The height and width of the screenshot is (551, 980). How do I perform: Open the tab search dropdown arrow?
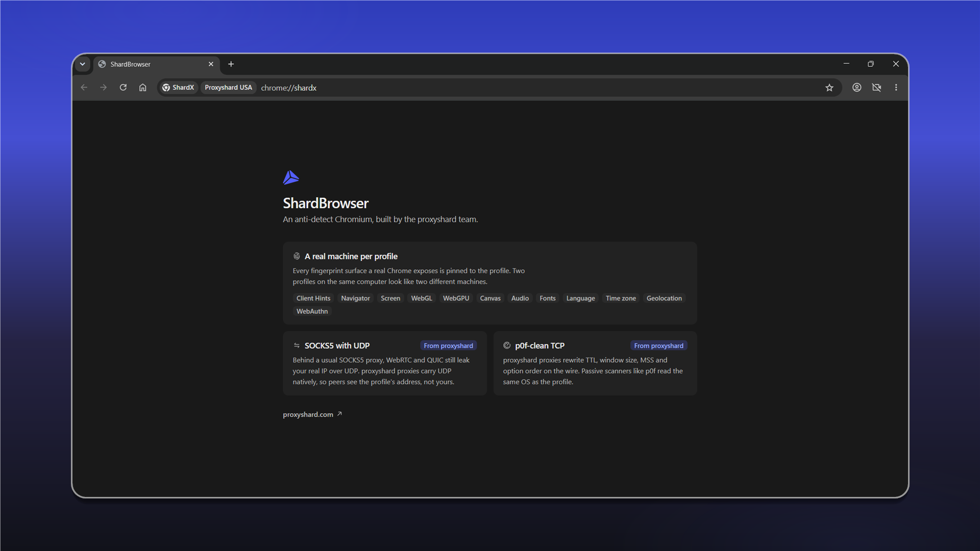point(82,64)
